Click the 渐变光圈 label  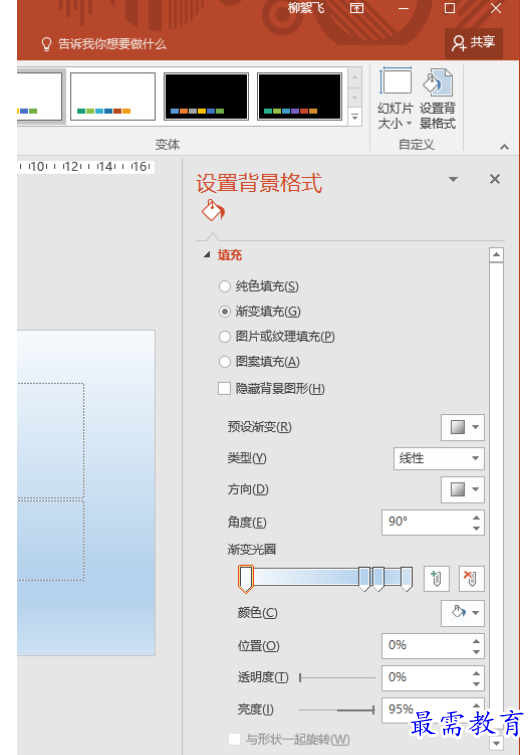point(251,549)
